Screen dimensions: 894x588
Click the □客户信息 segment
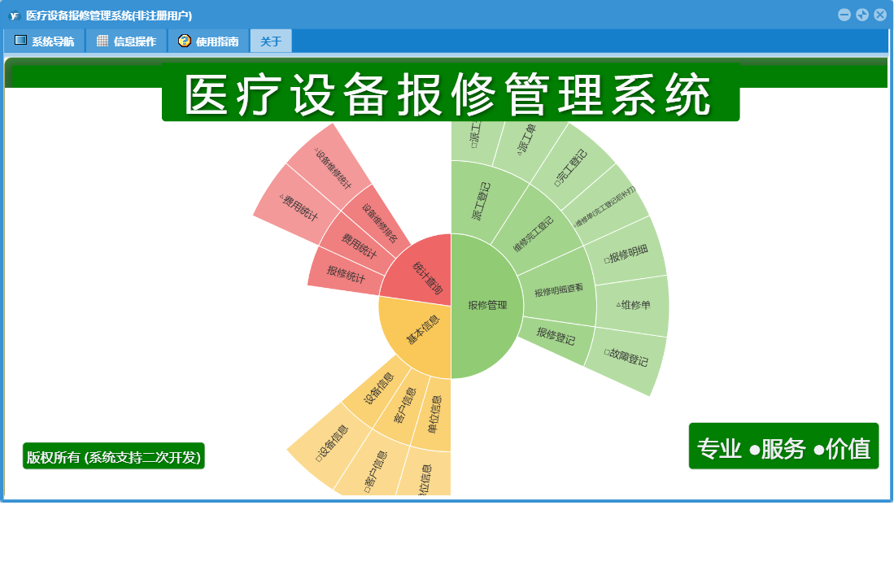[375, 472]
